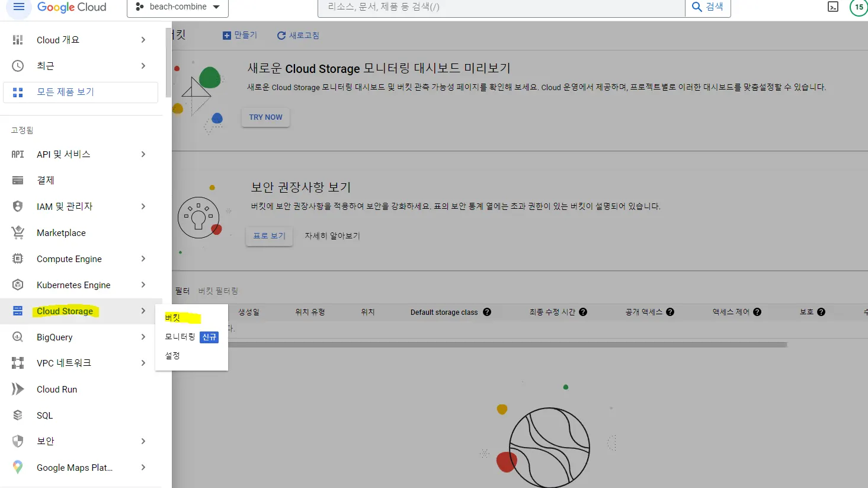Click the Cloud Storage bucket icon

[18, 311]
